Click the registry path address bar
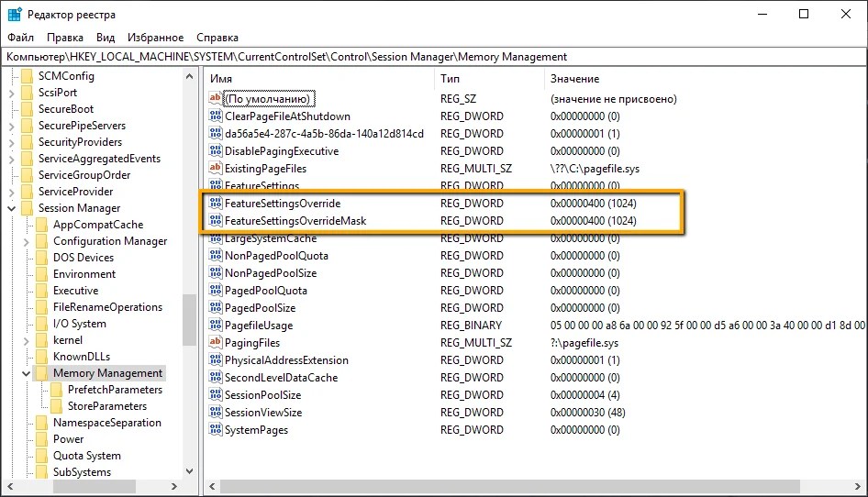Viewport: 868px width, 497px height. (x=434, y=57)
